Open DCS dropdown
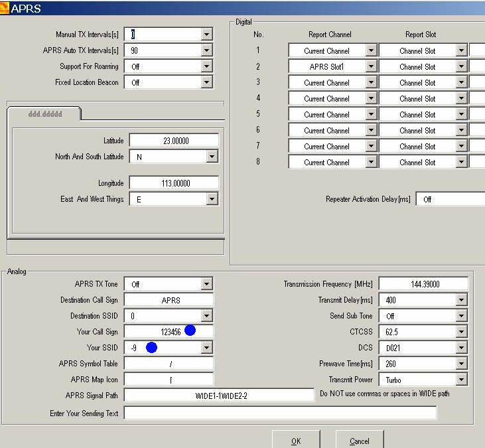The image size is (485, 448). click(x=461, y=348)
